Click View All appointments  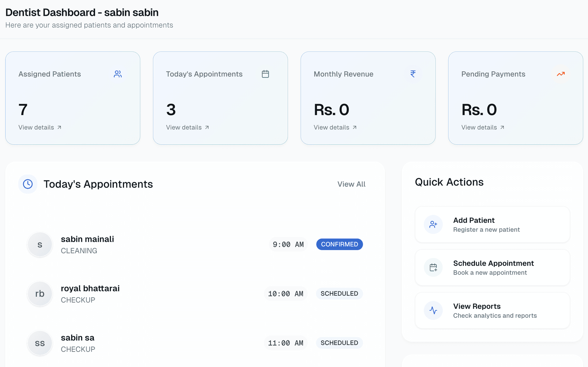coord(351,184)
